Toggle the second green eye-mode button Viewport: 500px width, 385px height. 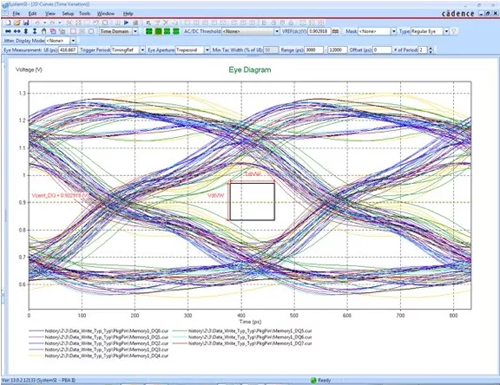point(158,31)
